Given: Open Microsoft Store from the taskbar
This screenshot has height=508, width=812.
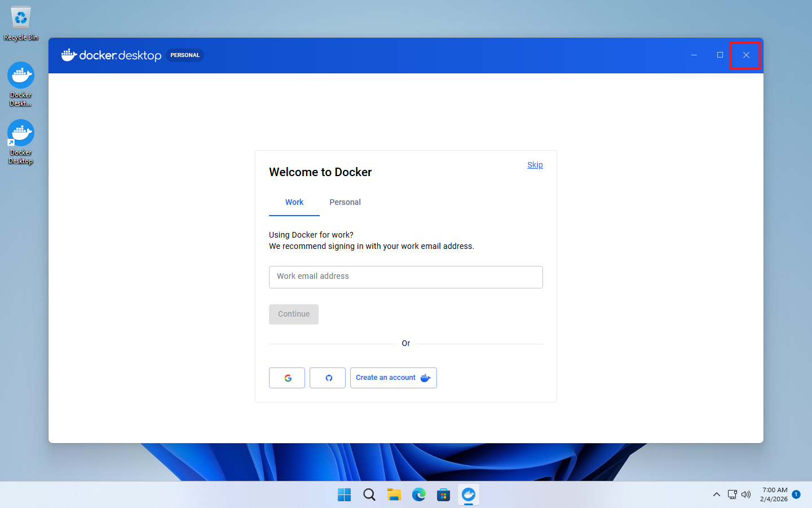Looking at the screenshot, I should [x=444, y=495].
